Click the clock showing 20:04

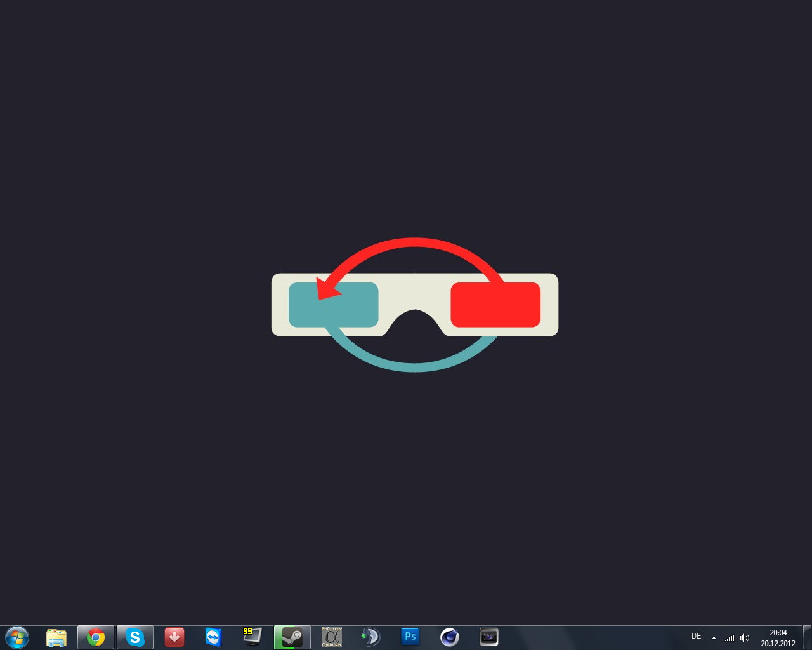(x=778, y=637)
